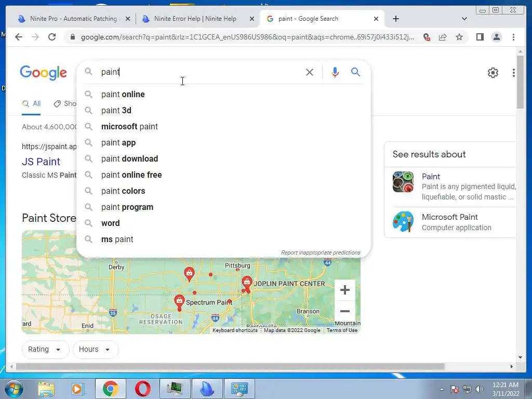
Task: Click the Chrome taskbar icon
Action: tap(111, 389)
